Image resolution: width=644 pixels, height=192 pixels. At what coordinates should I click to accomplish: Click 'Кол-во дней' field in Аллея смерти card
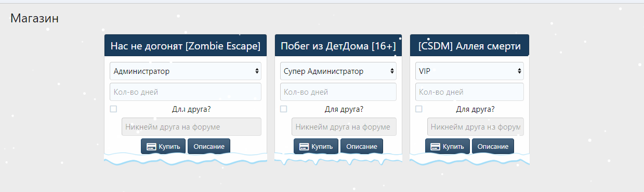(x=469, y=92)
